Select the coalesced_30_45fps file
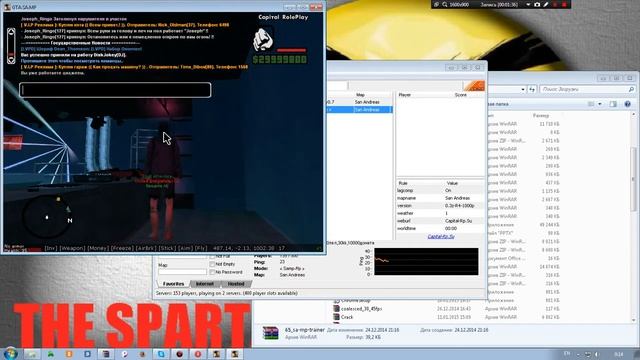 click(x=361, y=309)
